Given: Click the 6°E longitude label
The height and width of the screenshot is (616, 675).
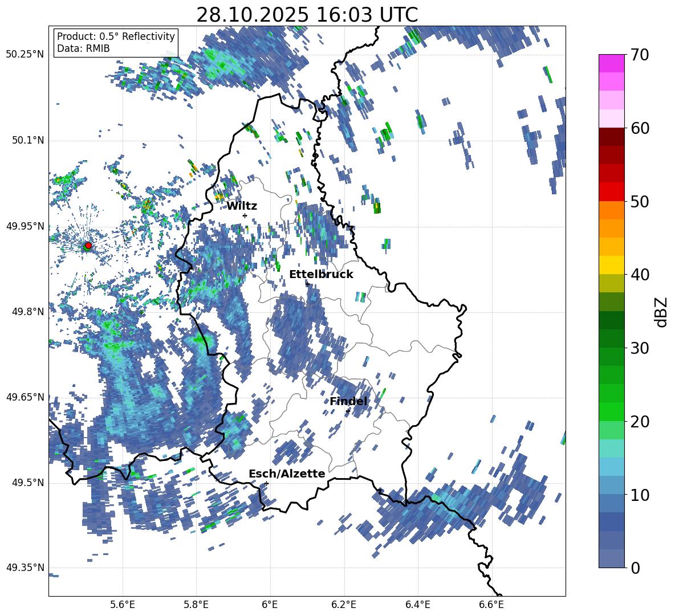Looking at the screenshot, I should tap(270, 605).
